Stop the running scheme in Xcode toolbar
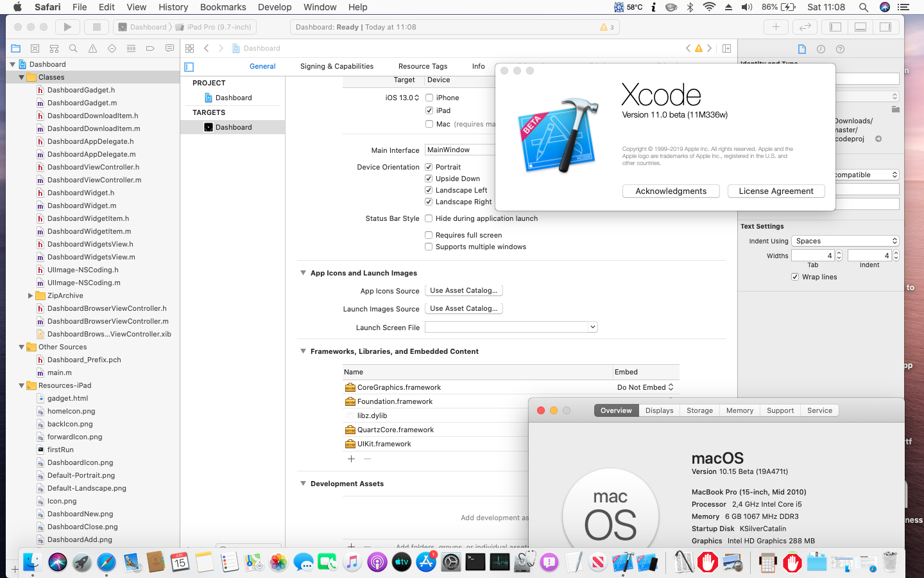Image resolution: width=924 pixels, height=578 pixels. tap(97, 27)
